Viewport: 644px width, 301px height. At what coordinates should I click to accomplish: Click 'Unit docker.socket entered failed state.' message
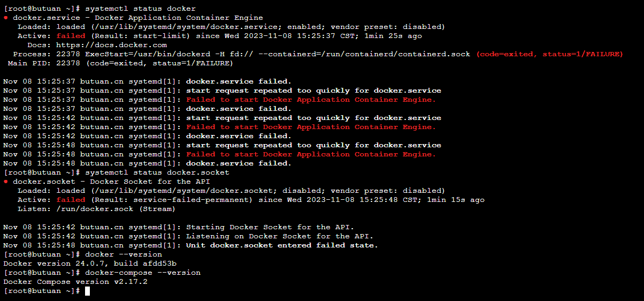[282, 245]
